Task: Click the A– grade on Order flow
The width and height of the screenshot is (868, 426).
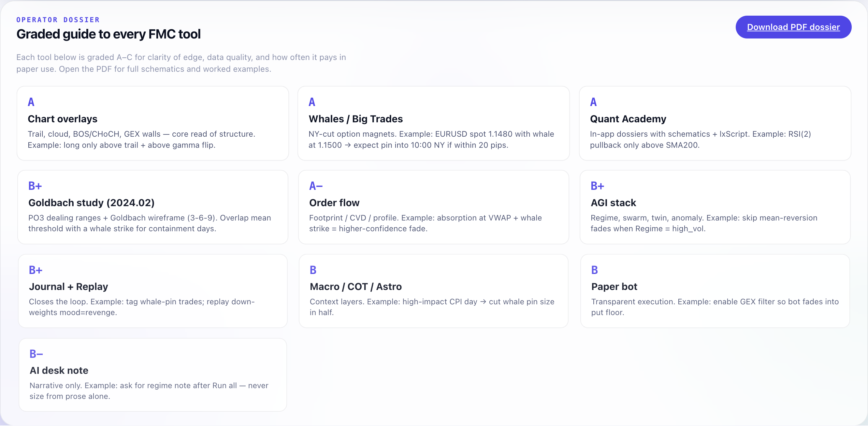Action: click(x=316, y=186)
